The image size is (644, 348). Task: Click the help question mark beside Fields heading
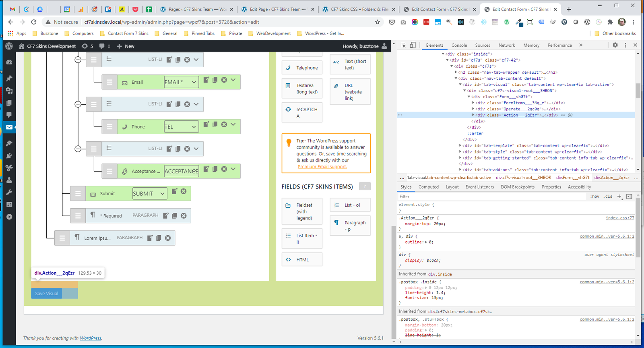pyautogui.click(x=365, y=186)
